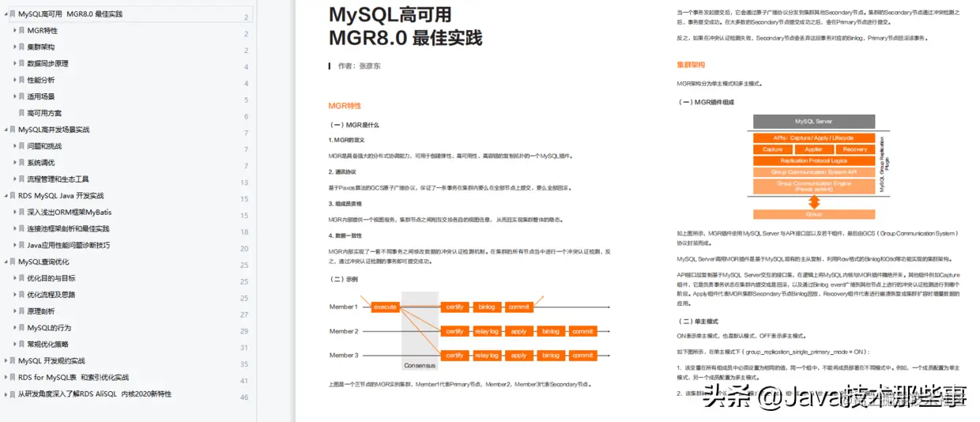Image resolution: width=980 pixels, height=422 pixels.
Task: Collapse the MySQL高可用 MGR8.0 最佳实践 outline node
Action: click(x=5, y=14)
